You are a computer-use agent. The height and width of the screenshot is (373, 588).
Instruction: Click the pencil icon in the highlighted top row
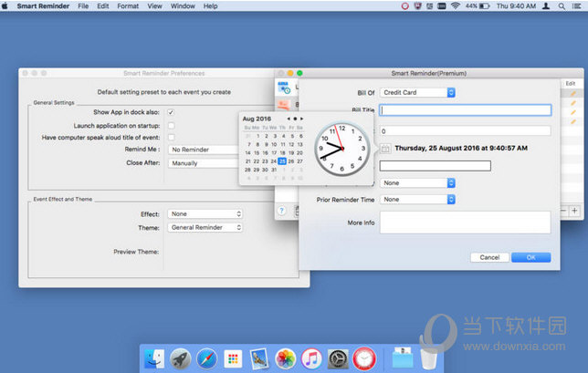pyautogui.click(x=573, y=93)
